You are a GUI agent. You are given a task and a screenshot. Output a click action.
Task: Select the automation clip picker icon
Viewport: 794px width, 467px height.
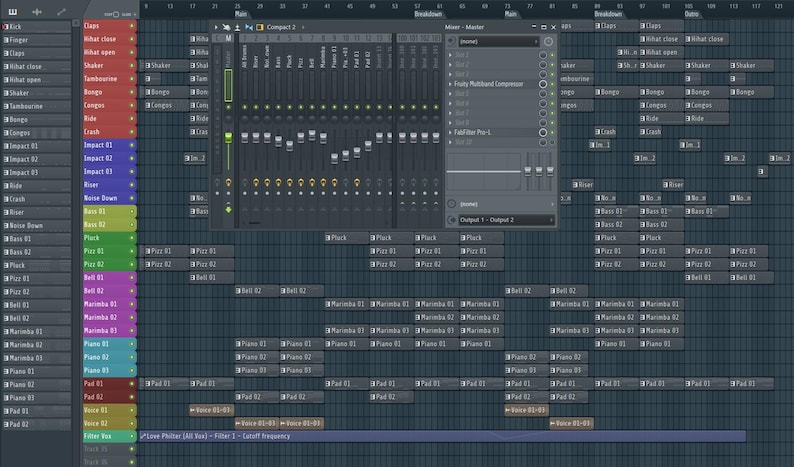(x=61, y=12)
